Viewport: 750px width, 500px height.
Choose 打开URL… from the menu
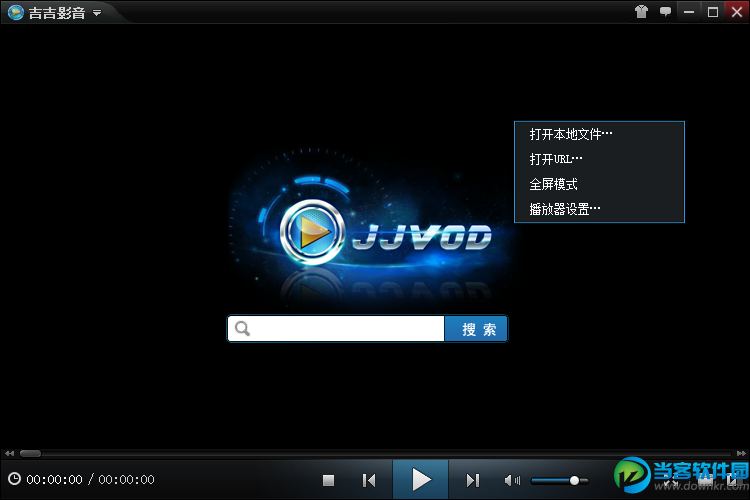599,159
